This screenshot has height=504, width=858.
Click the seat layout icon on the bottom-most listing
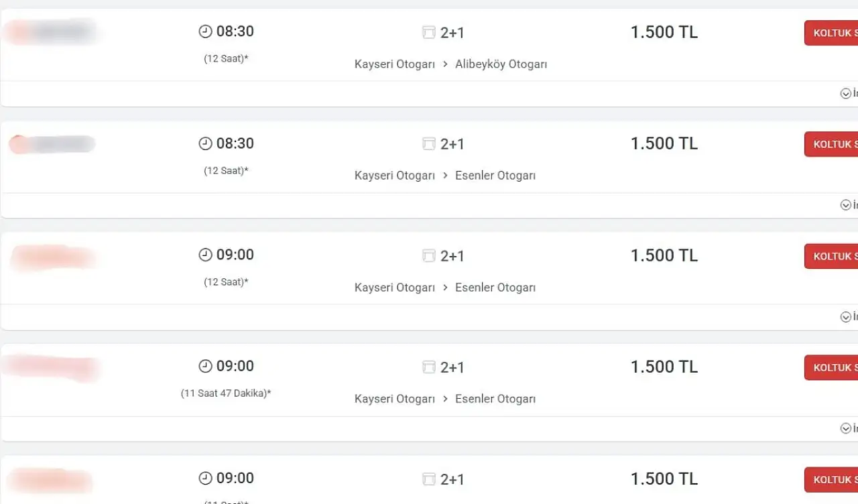pyautogui.click(x=429, y=479)
